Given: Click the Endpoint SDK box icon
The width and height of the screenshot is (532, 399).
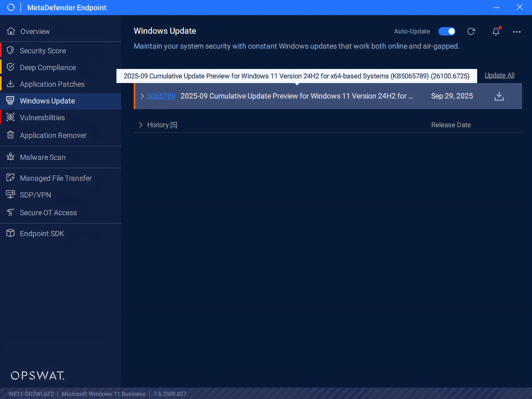Looking at the screenshot, I should pyautogui.click(x=10, y=233).
